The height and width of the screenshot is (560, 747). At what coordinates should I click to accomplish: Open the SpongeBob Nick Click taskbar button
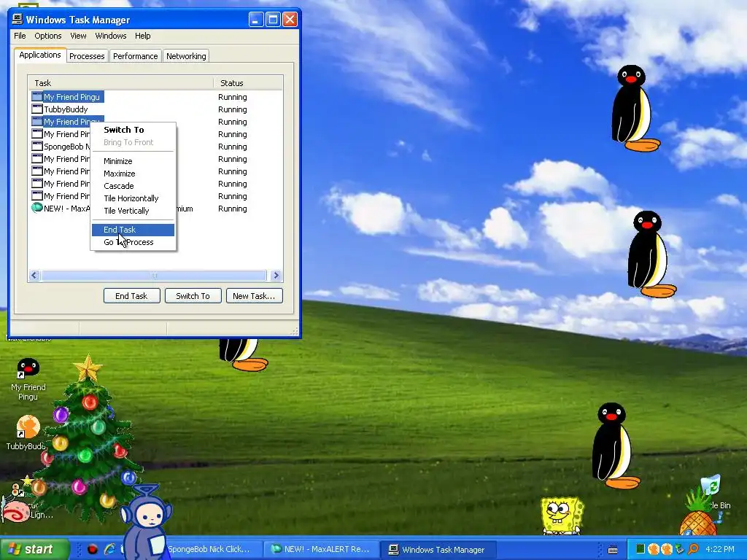click(x=214, y=550)
